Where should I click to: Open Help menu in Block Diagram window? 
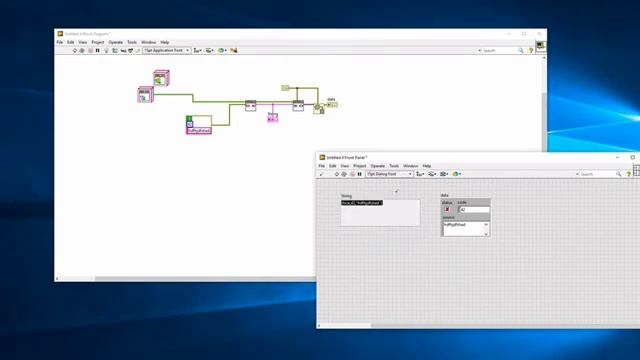164,42
